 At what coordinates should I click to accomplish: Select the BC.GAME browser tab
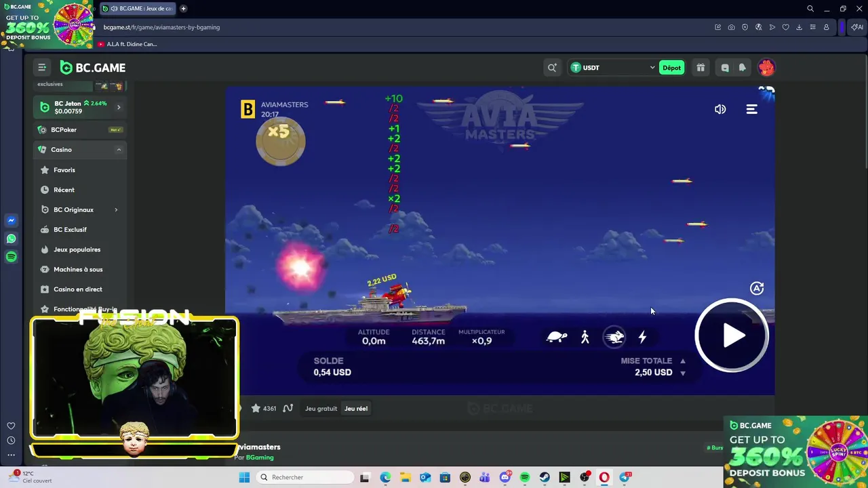(x=137, y=9)
